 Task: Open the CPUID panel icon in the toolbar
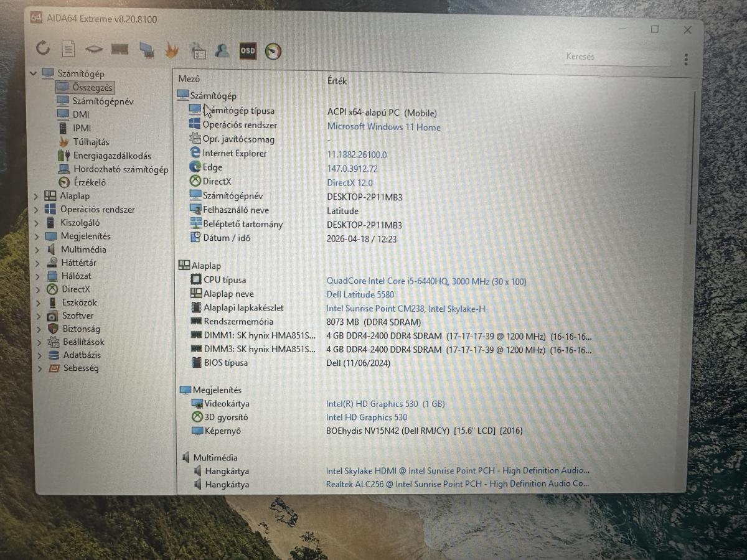(x=95, y=48)
